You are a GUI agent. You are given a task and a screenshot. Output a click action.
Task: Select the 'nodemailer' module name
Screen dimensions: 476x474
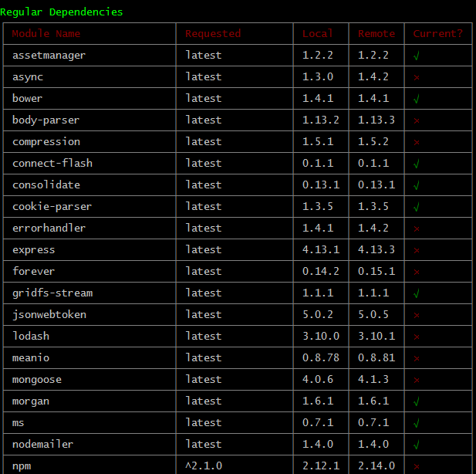(x=42, y=445)
